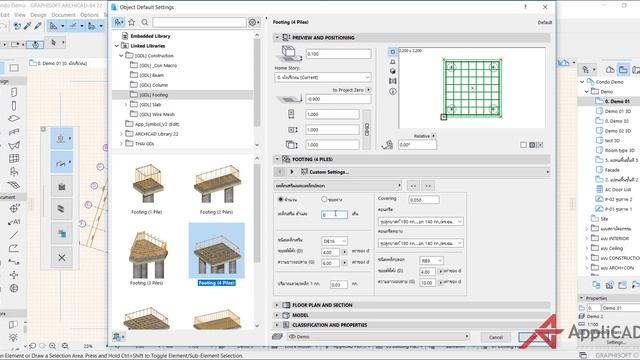640x360 pixels.
Task: Collapse the Linked Libraries tree node
Action: 117,46
